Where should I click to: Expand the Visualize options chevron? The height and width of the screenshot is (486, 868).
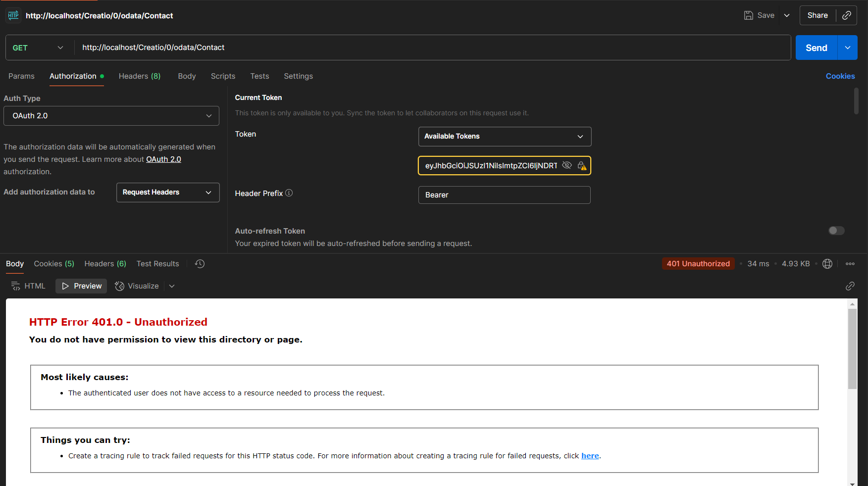pos(172,286)
